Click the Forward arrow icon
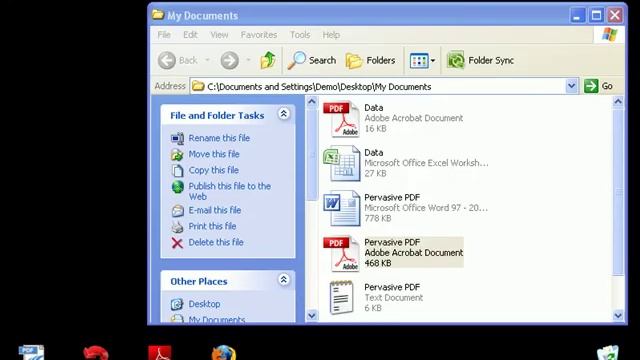Screen dimensions: 640x360 tap(229, 60)
